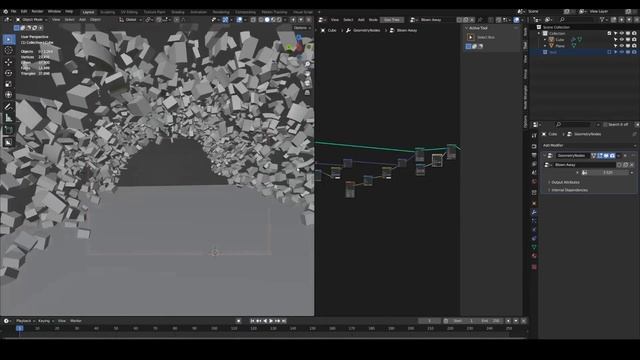Switch to solid viewport shading

[x=267, y=20]
